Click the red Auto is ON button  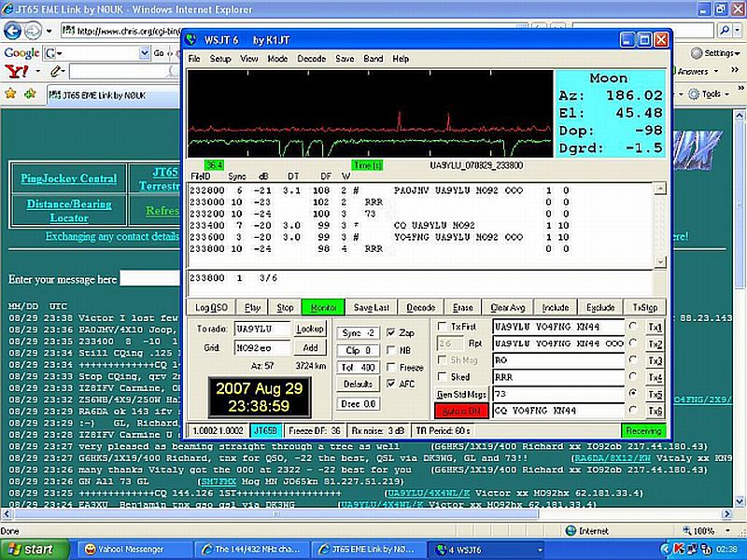(x=461, y=412)
